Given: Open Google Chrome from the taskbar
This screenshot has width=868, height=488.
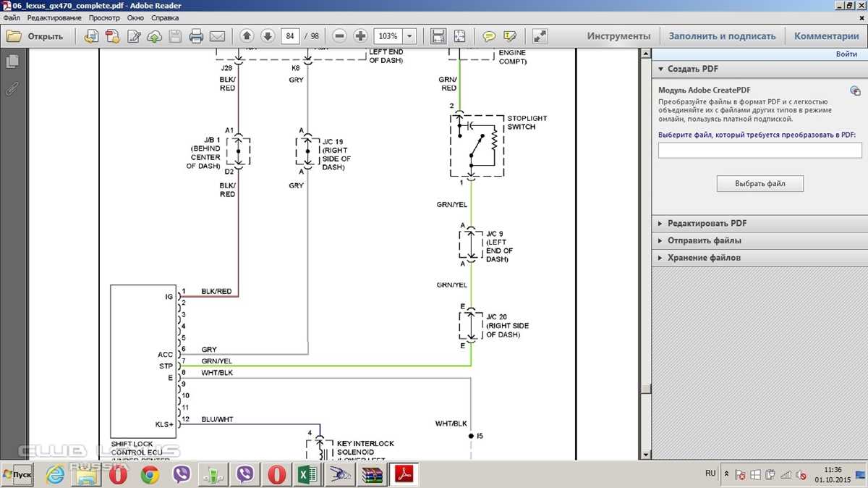Looking at the screenshot, I should click(x=150, y=475).
